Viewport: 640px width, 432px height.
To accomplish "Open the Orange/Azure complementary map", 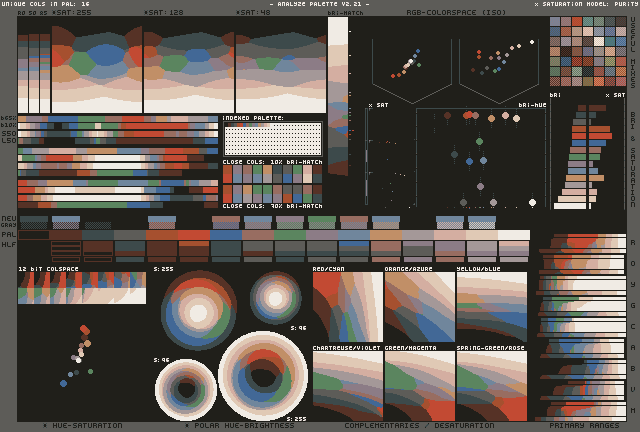I will [x=420, y=307].
